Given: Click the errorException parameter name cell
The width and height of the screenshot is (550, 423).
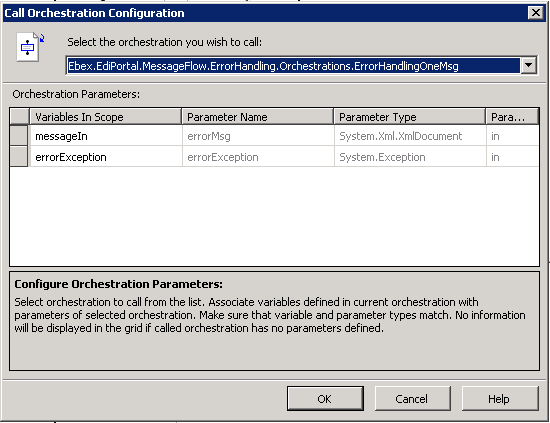Looking at the screenshot, I should (x=258, y=157).
